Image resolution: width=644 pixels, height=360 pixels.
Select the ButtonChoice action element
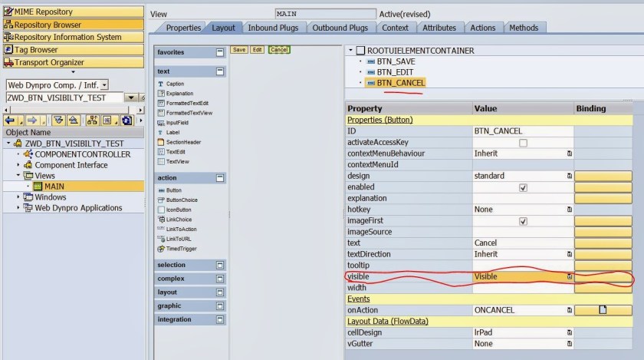(180, 200)
